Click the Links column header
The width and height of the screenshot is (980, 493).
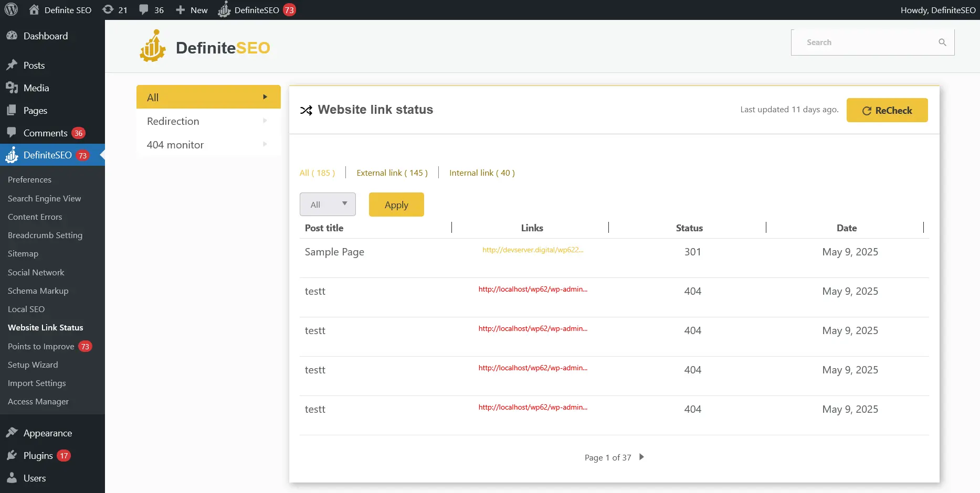(532, 228)
